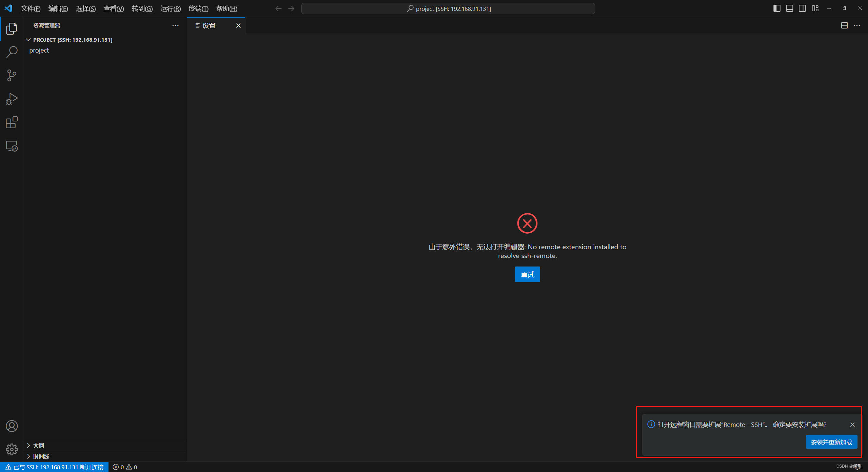Open the Search view in activity bar
Viewport: 868px width, 472px height.
(12, 52)
